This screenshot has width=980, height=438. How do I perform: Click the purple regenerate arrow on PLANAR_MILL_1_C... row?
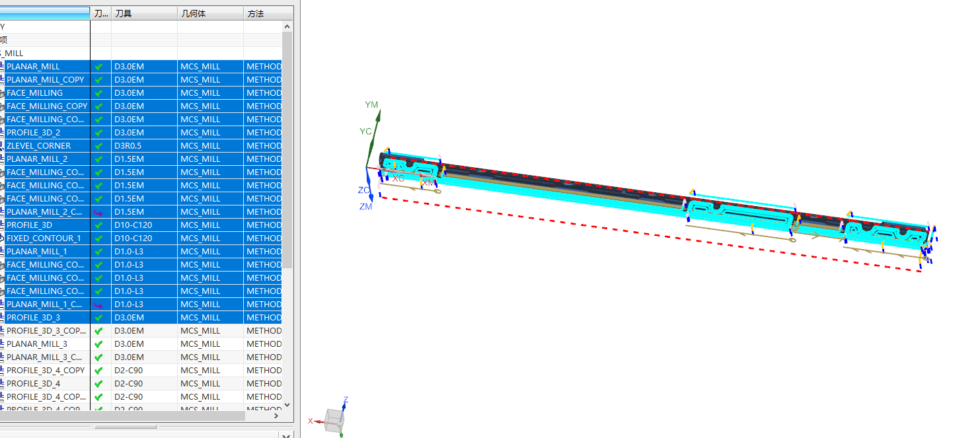pos(99,305)
